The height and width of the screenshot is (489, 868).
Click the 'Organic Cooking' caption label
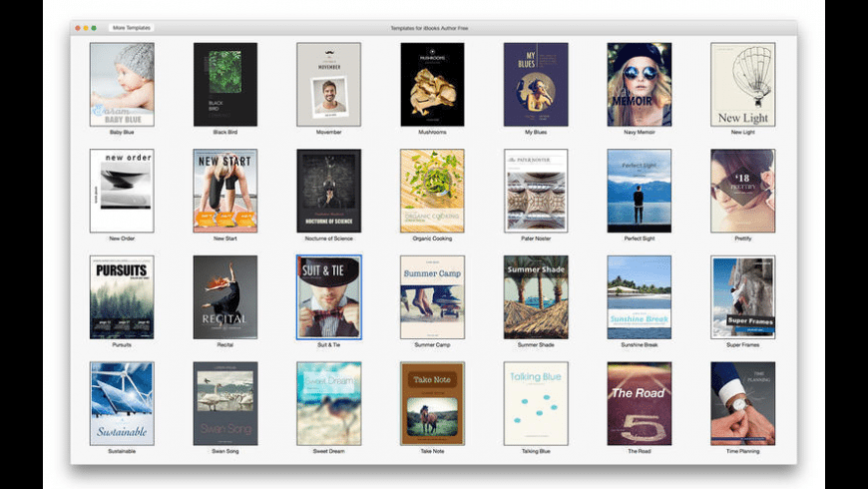(432, 239)
